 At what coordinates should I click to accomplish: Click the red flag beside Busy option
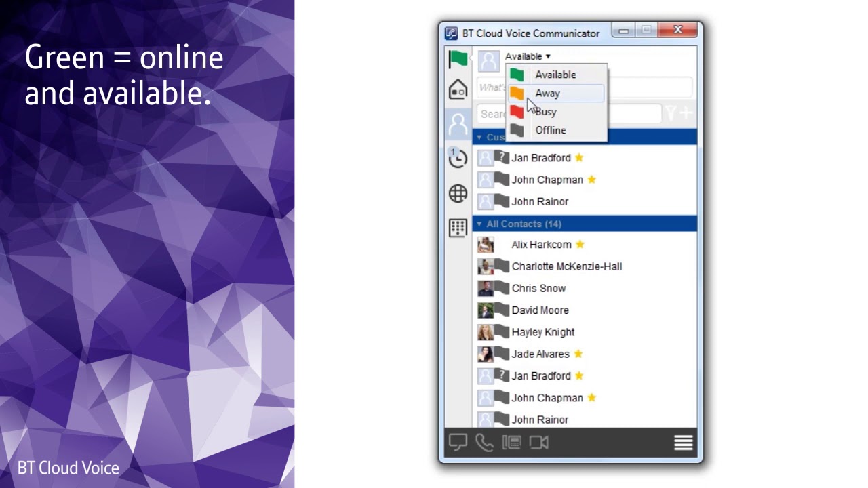pos(517,112)
